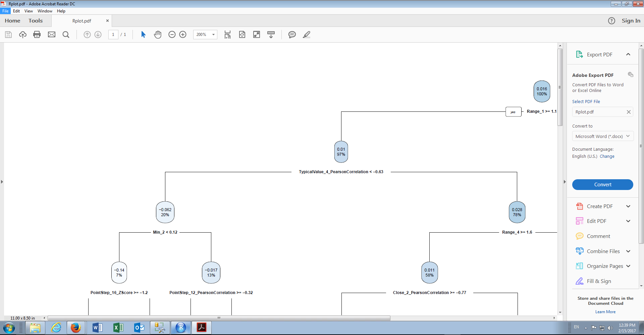Select the Hand pan tool
Viewport: 644px width, 335px height.
point(158,35)
